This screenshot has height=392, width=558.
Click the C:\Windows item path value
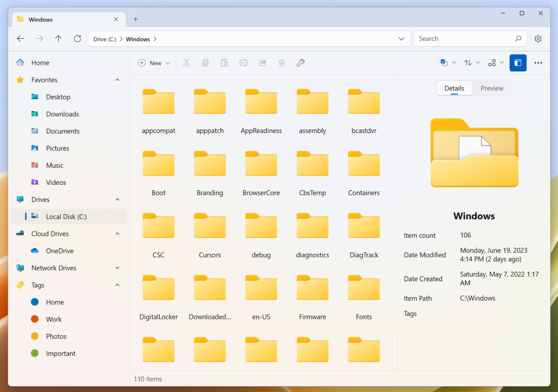click(x=478, y=298)
